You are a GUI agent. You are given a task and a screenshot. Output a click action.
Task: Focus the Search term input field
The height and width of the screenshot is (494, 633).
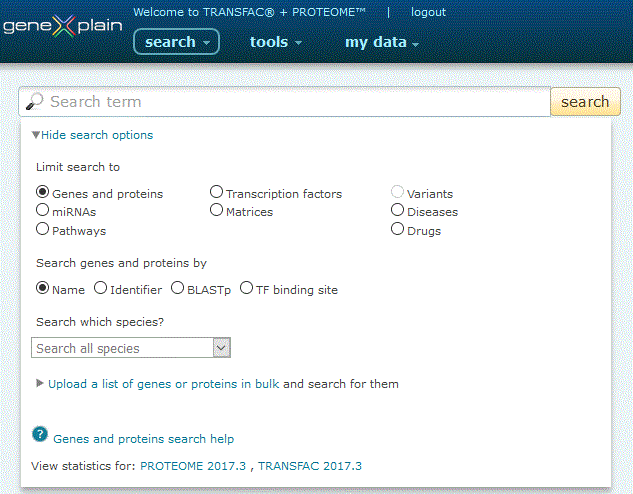[x=285, y=102]
